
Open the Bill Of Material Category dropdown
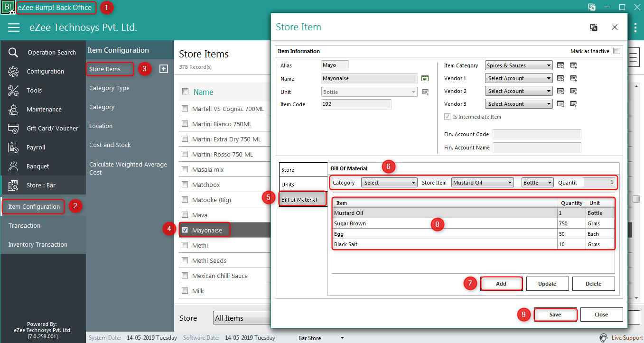point(389,183)
